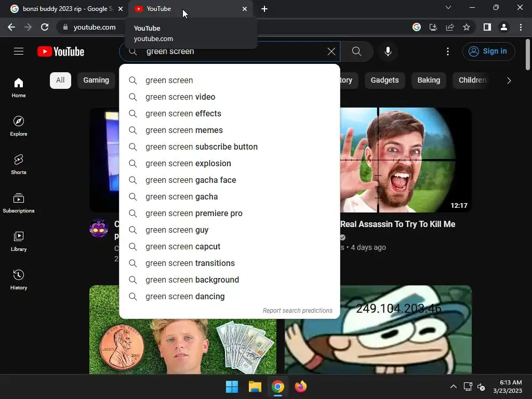The width and height of the screenshot is (532, 399).
Task: Open YouTube settings three-dot menu
Action: pos(447,51)
